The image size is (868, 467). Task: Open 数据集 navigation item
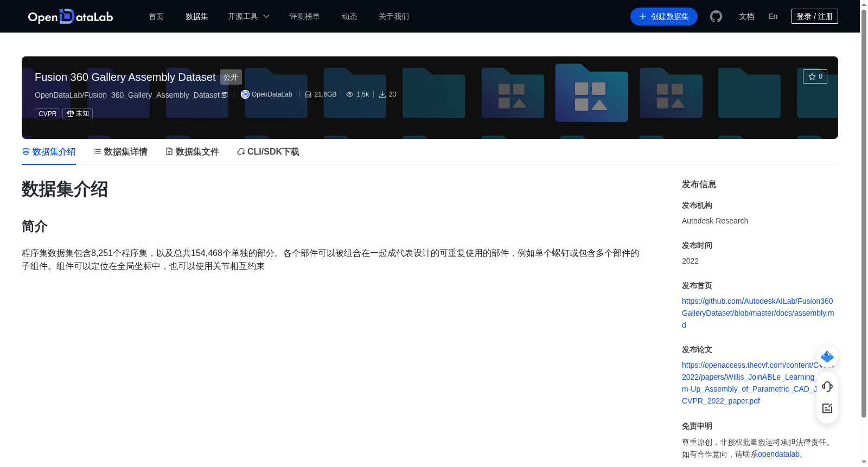196,16
